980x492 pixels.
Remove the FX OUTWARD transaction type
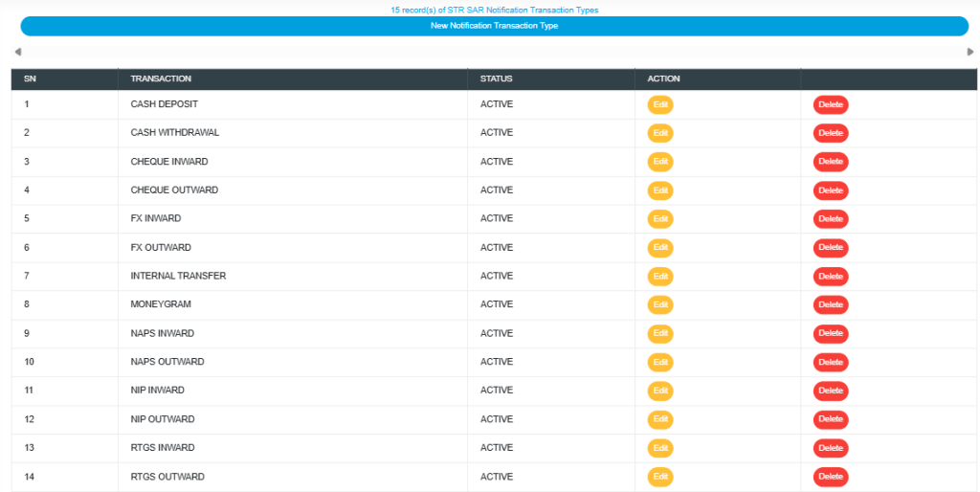830,248
